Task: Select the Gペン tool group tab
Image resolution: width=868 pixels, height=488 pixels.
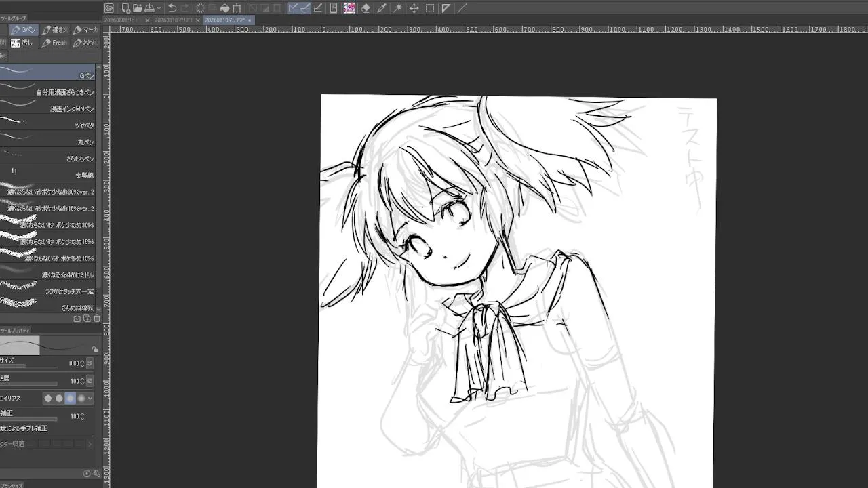Action: [24, 30]
